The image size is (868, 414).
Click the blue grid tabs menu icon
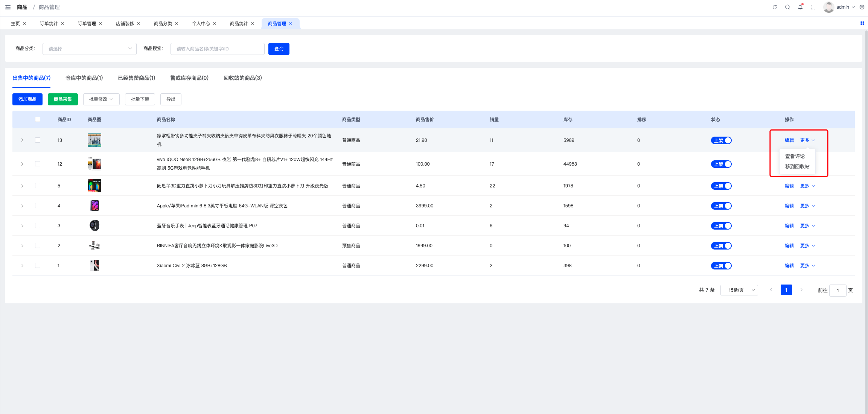click(x=862, y=23)
